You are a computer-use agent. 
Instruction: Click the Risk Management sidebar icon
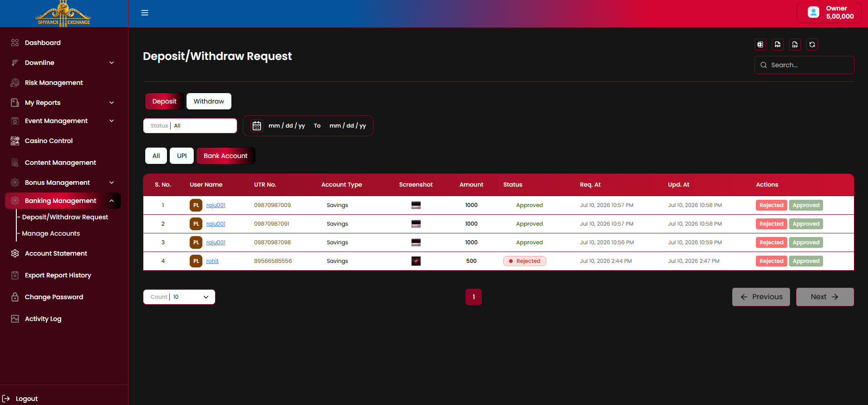click(x=15, y=83)
